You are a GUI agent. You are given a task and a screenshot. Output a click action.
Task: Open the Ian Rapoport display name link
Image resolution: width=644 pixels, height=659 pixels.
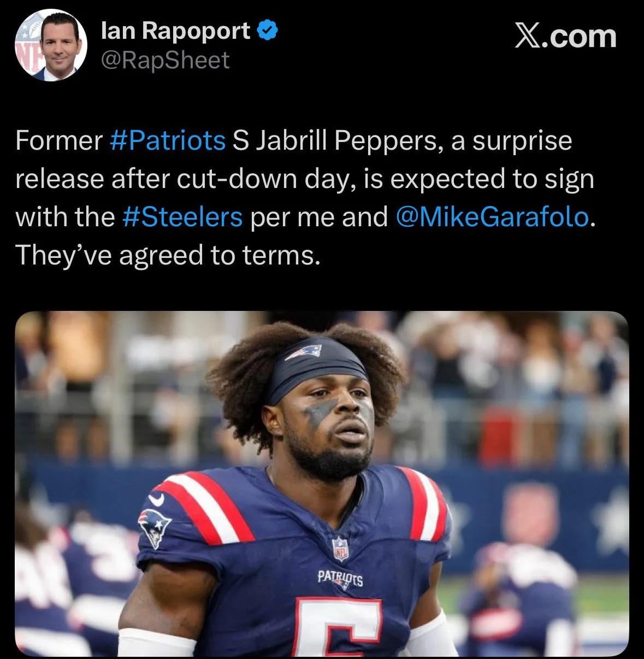click(x=176, y=31)
